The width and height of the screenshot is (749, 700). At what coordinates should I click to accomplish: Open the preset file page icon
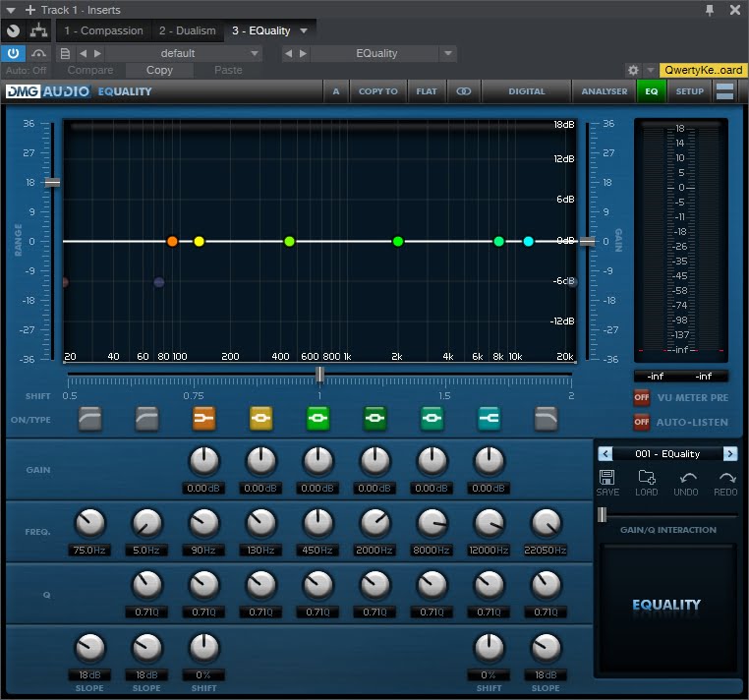(x=65, y=53)
